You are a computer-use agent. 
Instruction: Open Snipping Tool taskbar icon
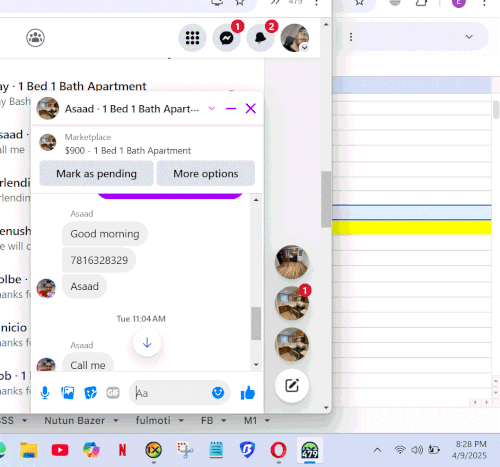(185, 450)
